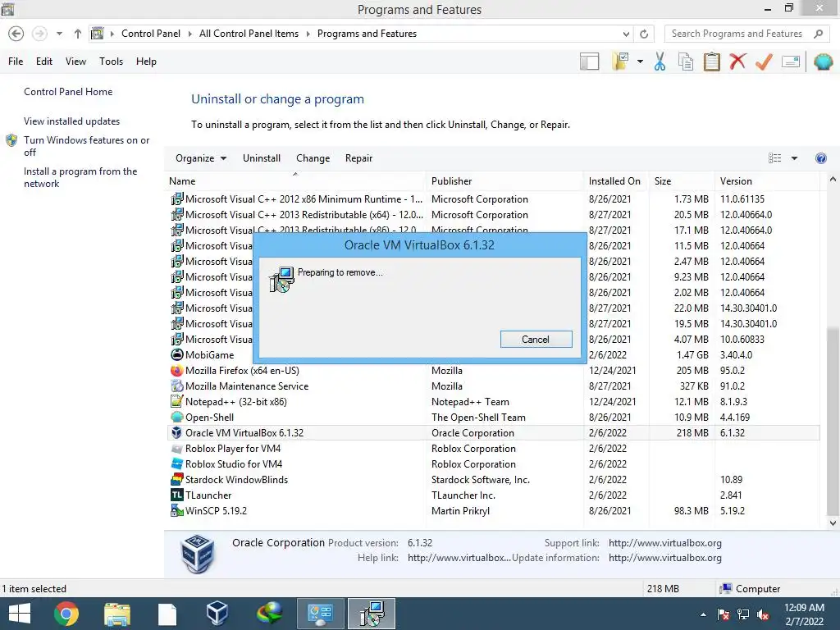Click the search magnifier icon
840x630 pixels.
coord(818,34)
